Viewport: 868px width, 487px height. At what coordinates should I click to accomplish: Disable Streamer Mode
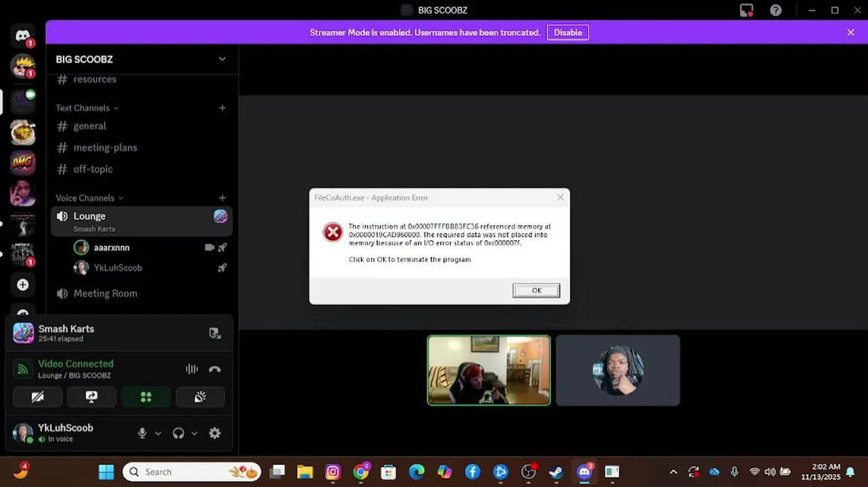point(568,32)
